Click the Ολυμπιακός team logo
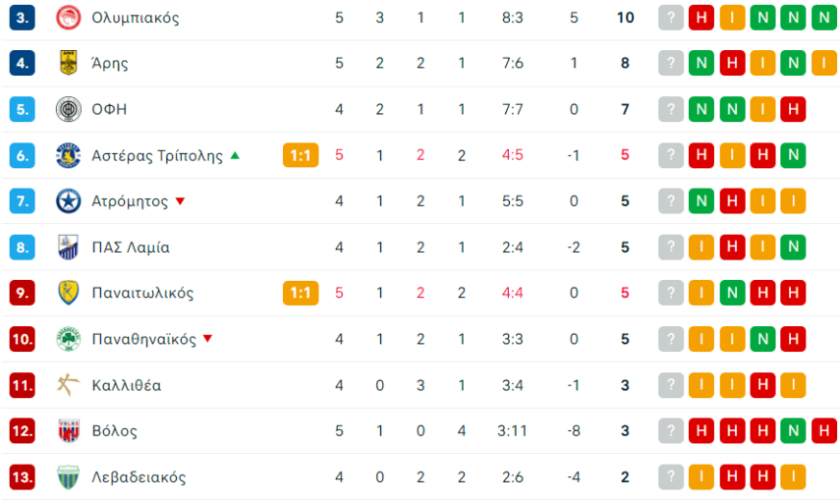The width and height of the screenshot is (840, 504). coord(68,18)
